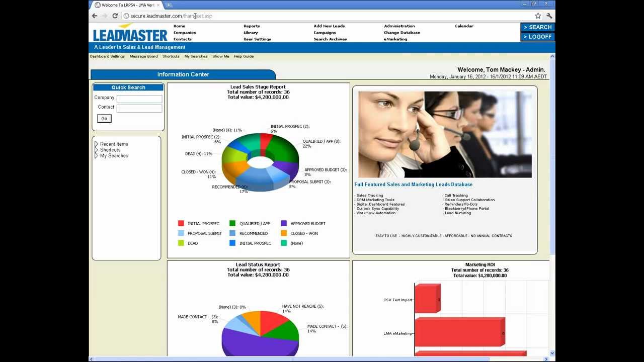
Task: Click the Company quick search field
Action: (139, 99)
